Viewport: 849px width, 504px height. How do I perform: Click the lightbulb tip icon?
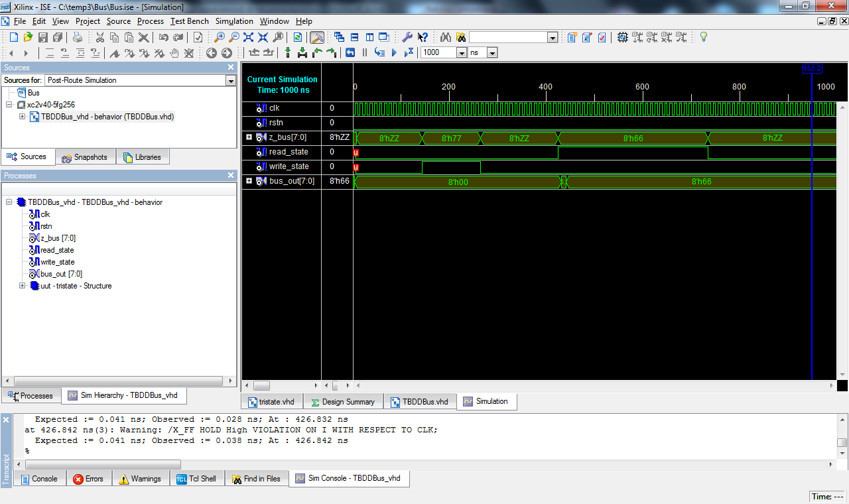click(704, 37)
